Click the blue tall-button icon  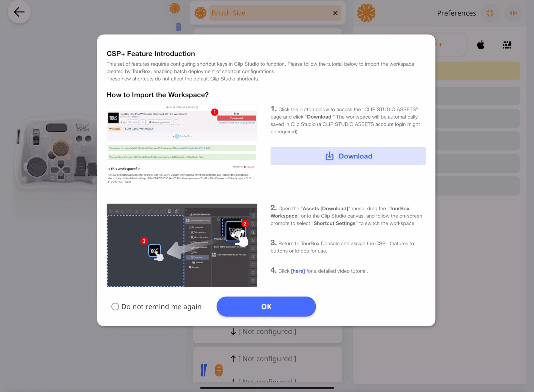204,370
